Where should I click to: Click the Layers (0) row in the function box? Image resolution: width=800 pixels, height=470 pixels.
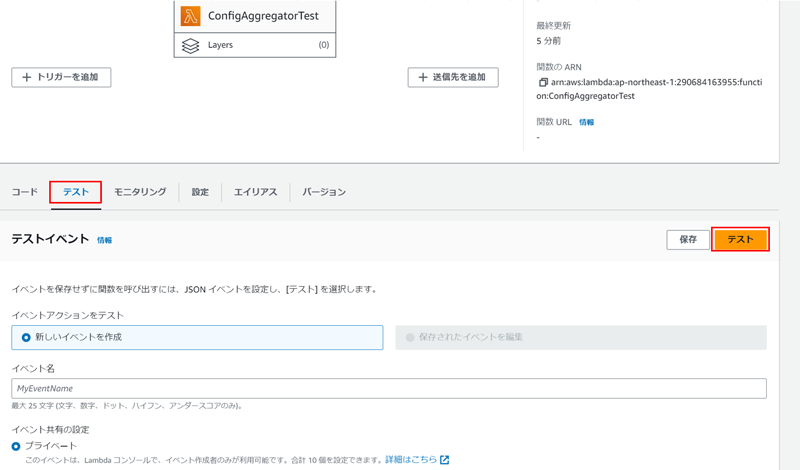[x=255, y=45]
